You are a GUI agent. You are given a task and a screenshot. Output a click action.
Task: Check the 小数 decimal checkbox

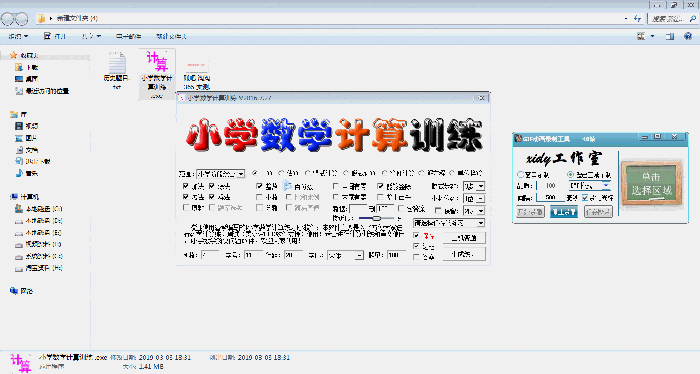coord(259,197)
